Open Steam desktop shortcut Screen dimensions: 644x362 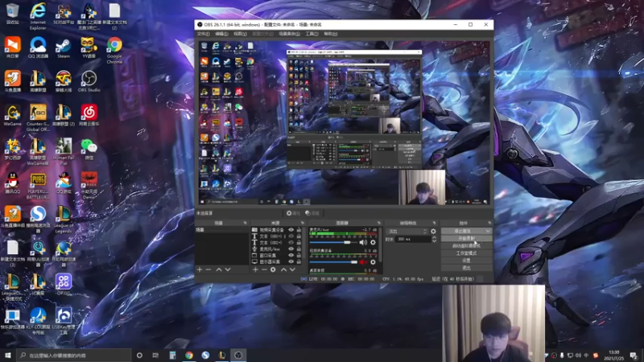(64, 47)
